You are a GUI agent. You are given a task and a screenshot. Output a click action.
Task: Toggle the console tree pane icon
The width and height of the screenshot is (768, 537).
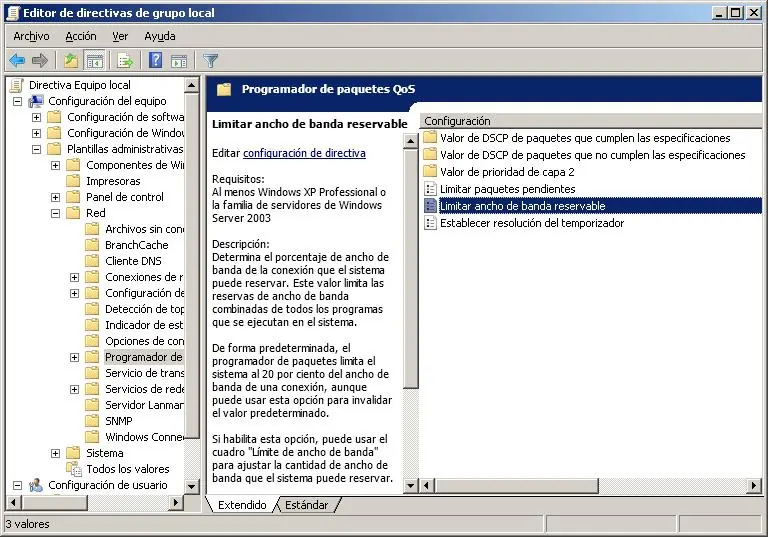point(95,61)
